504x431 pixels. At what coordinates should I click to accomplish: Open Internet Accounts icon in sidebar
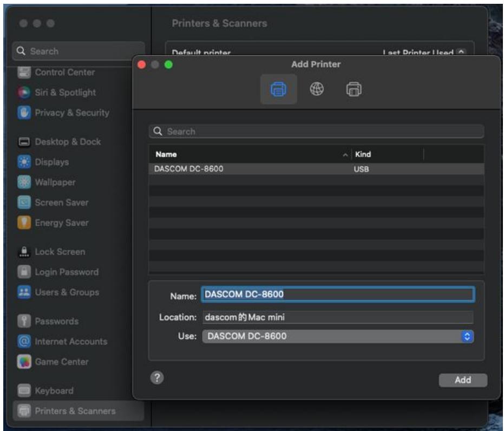coord(24,341)
